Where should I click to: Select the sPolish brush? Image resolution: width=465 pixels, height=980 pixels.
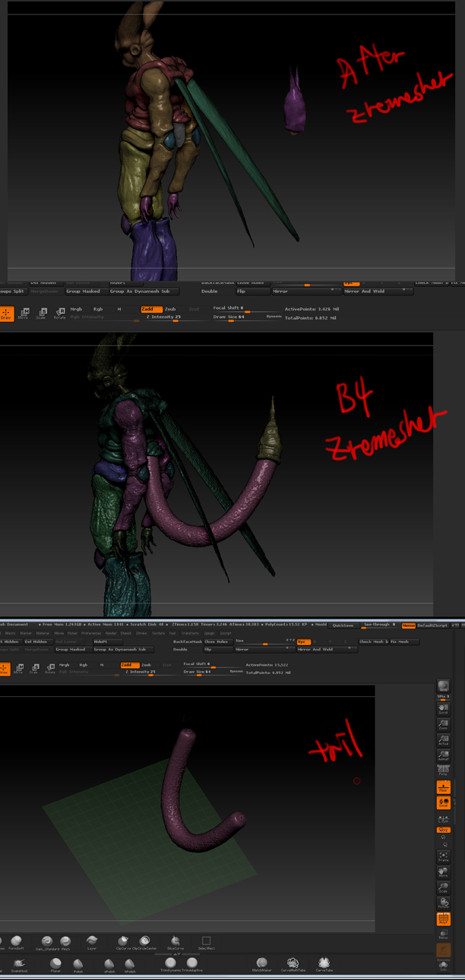[109, 965]
